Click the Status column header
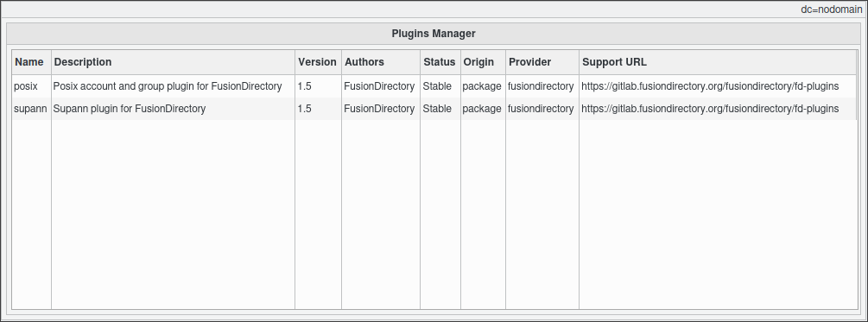This screenshot has width=868, height=322. pyautogui.click(x=440, y=62)
